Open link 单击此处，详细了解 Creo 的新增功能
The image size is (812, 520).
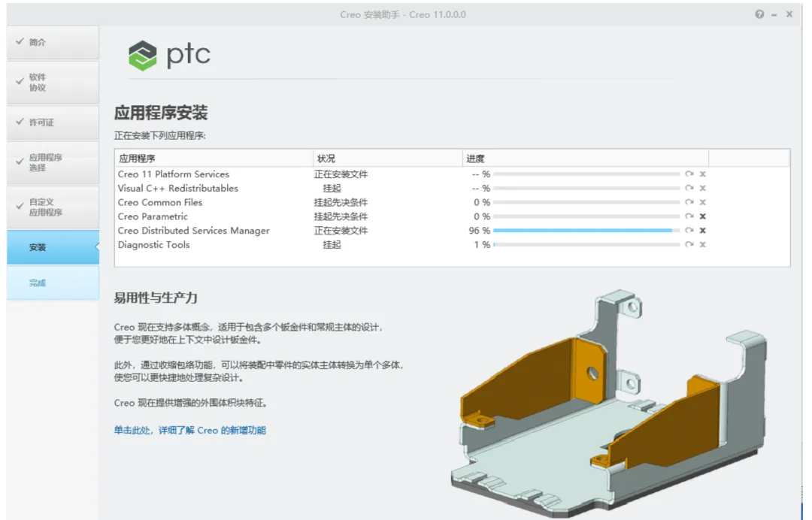[190, 430]
